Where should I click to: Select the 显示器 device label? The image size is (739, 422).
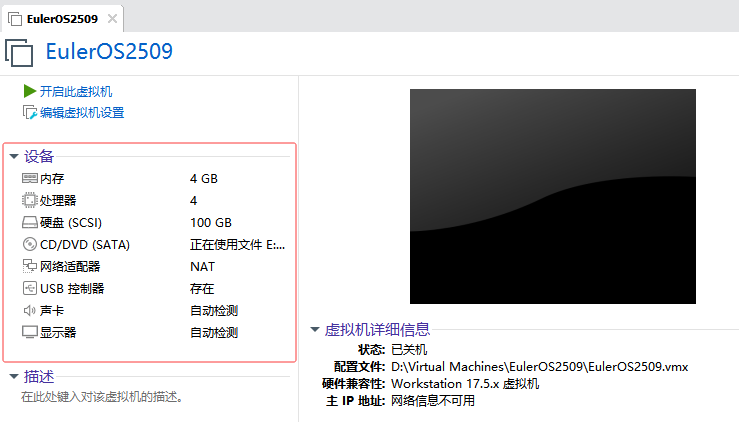pyautogui.click(x=58, y=332)
